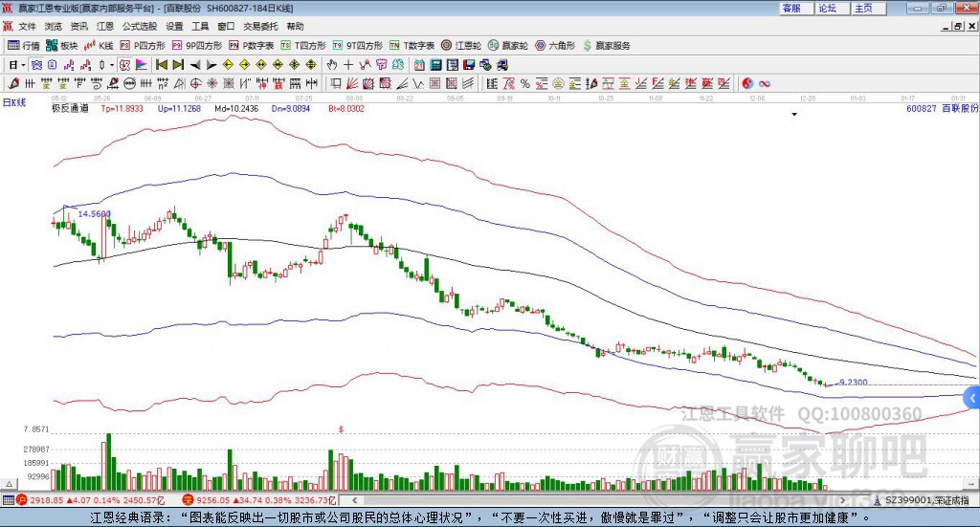This screenshot has width=980, height=527.
Task: Open the 江恩轮 Gann wheel tool
Action: pyautogui.click(x=461, y=46)
